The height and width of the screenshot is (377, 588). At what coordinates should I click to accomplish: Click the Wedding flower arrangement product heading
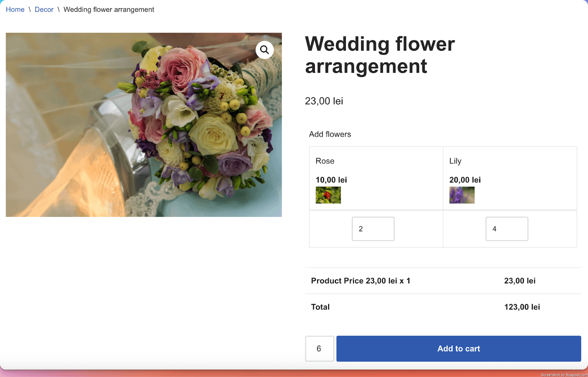pyautogui.click(x=380, y=55)
